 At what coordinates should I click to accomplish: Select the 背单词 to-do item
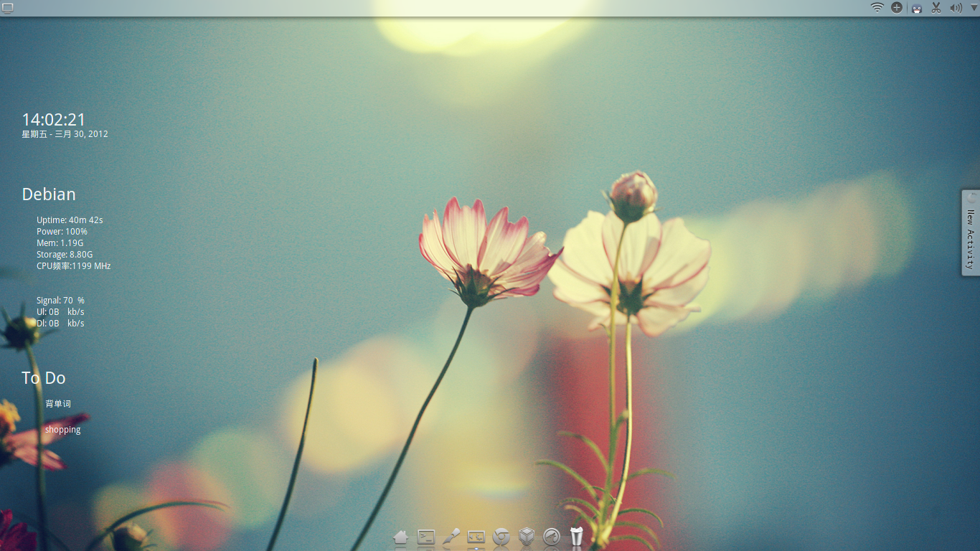coord(58,404)
